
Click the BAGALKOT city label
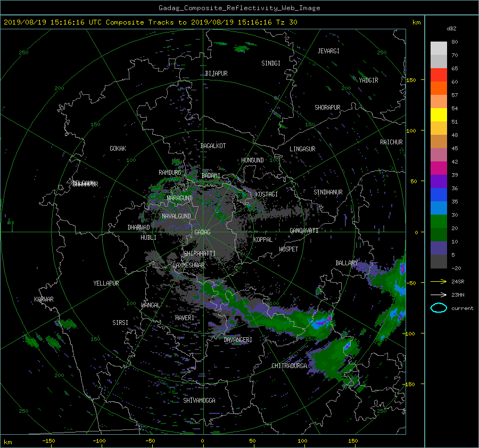pyautogui.click(x=213, y=146)
